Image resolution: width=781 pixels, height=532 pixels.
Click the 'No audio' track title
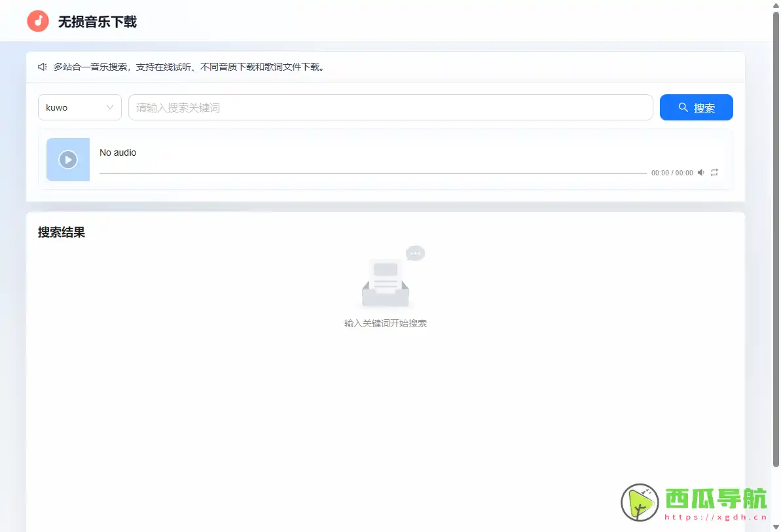pos(118,152)
